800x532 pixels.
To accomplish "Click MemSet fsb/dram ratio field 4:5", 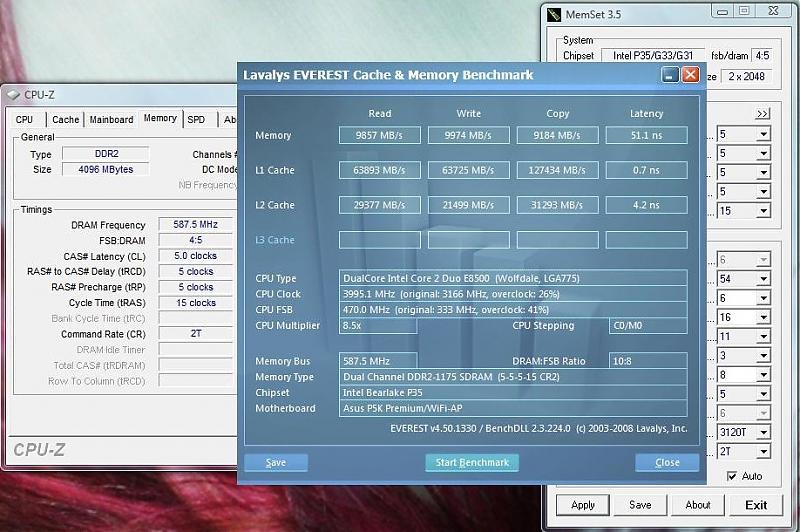I will 762,55.
